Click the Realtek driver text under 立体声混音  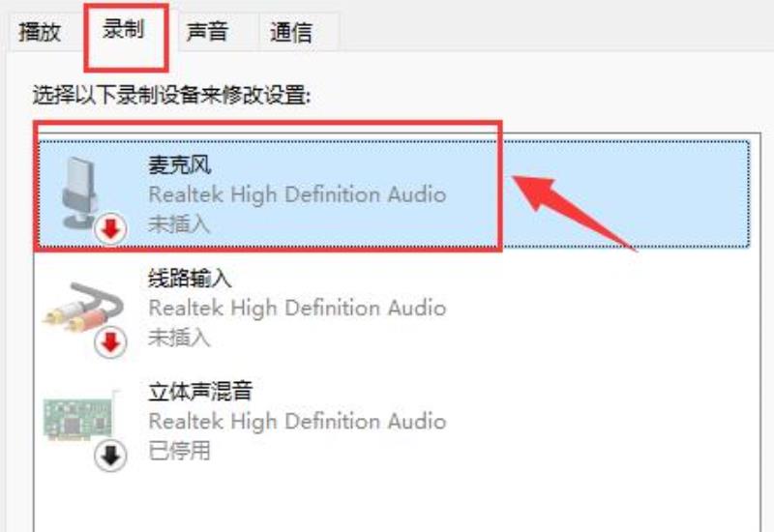click(x=297, y=422)
